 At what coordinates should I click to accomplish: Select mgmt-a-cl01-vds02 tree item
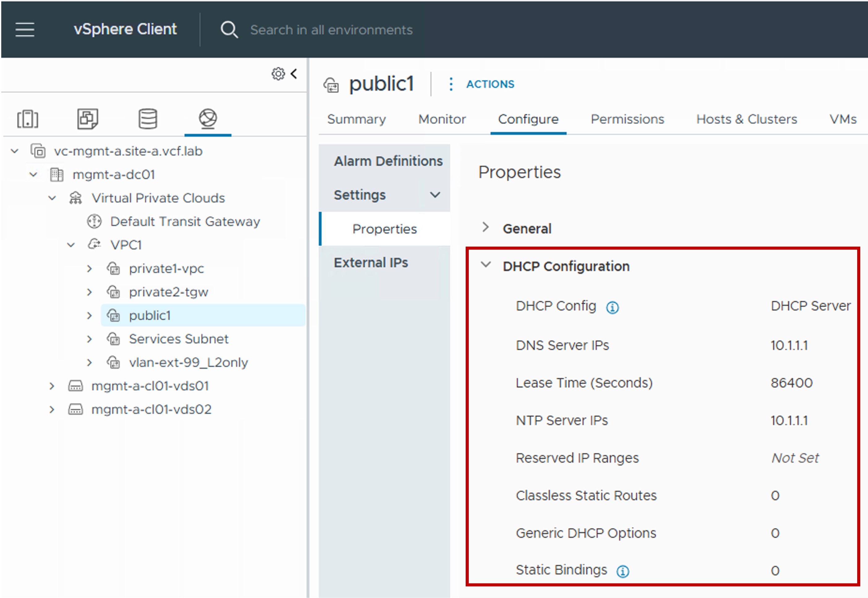(151, 409)
